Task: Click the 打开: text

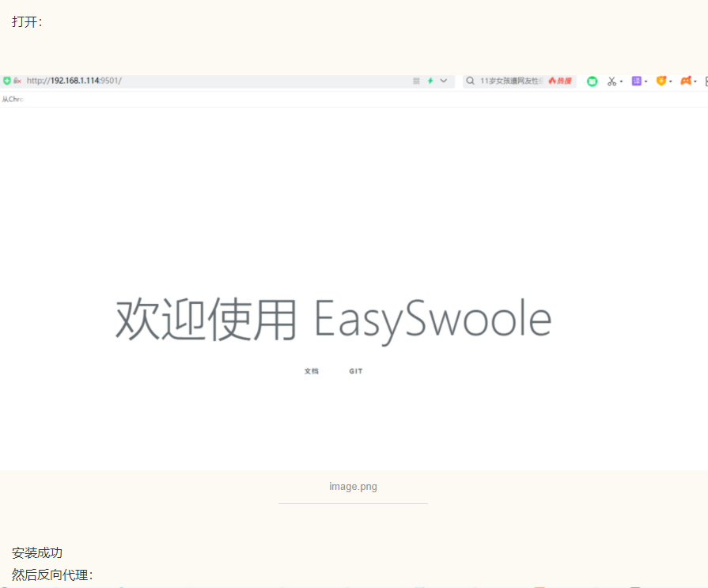Action: (x=27, y=21)
